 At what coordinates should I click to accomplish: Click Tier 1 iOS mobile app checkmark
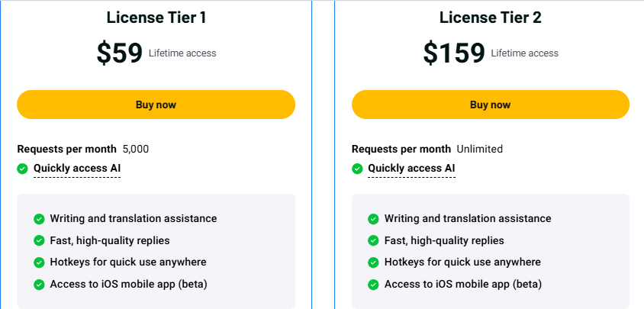[39, 285]
